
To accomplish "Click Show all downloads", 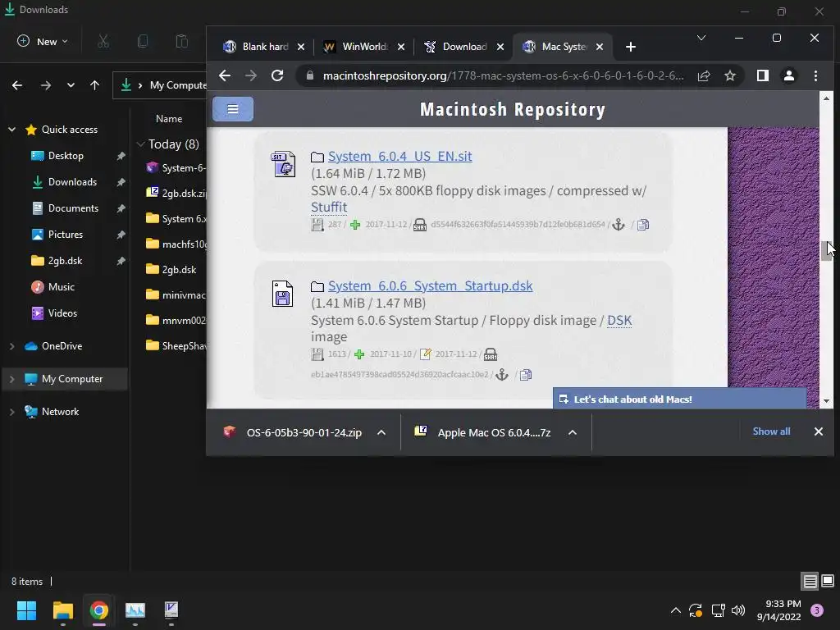I will coord(771,431).
